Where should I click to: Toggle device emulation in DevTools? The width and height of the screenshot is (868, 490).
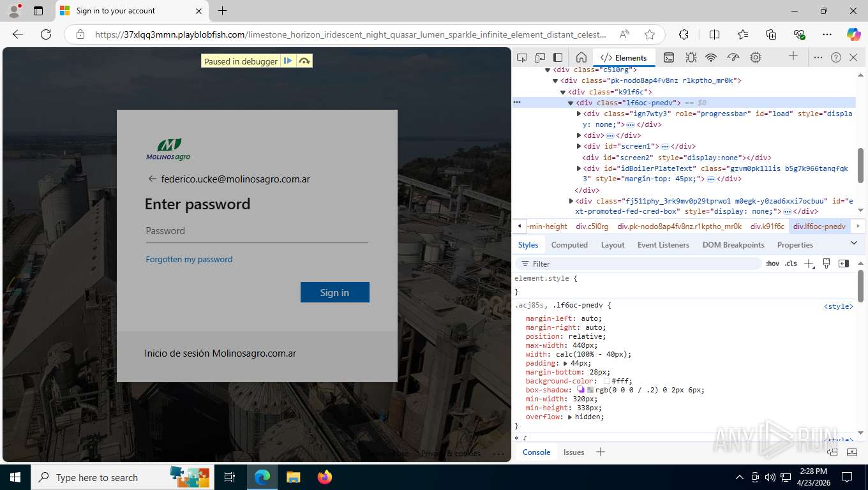click(x=540, y=57)
